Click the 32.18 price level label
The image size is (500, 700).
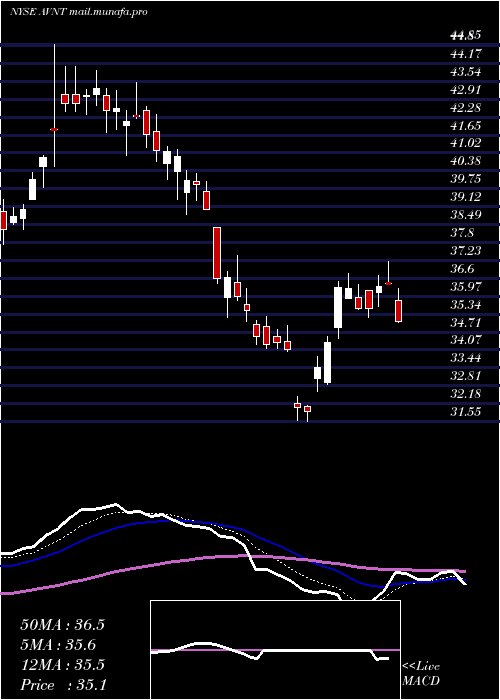pyautogui.click(x=466, y=394)
